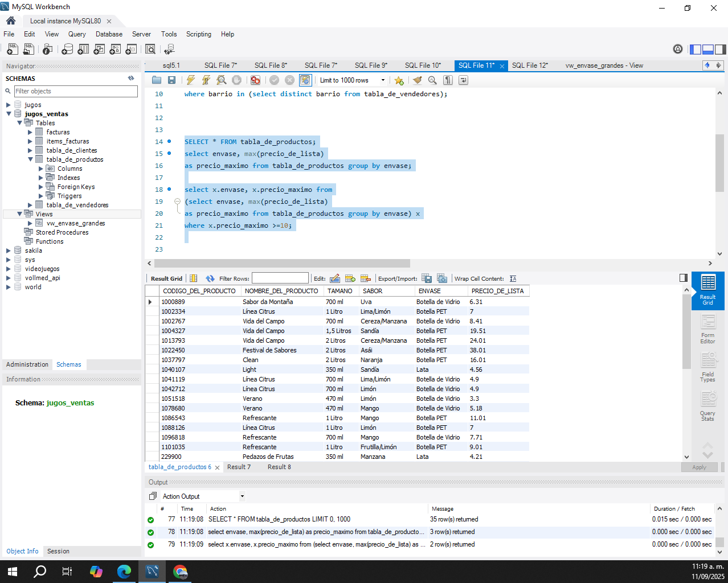Screen dimensions: 728x583
Task: Toggle the left sidebar panel visibility
Action: 696,50
